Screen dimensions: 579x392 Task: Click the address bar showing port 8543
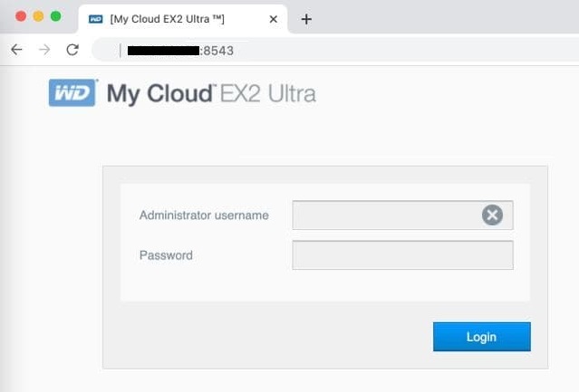coord(335,50)
